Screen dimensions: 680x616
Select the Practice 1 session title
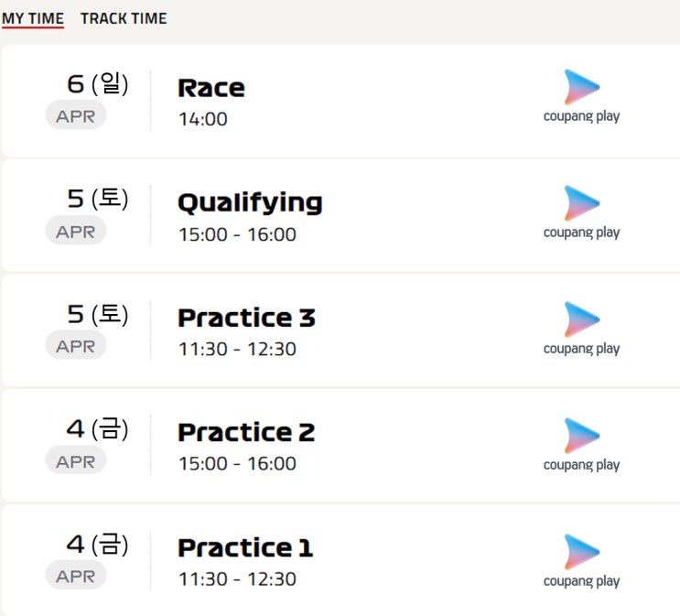click(245, 547)
